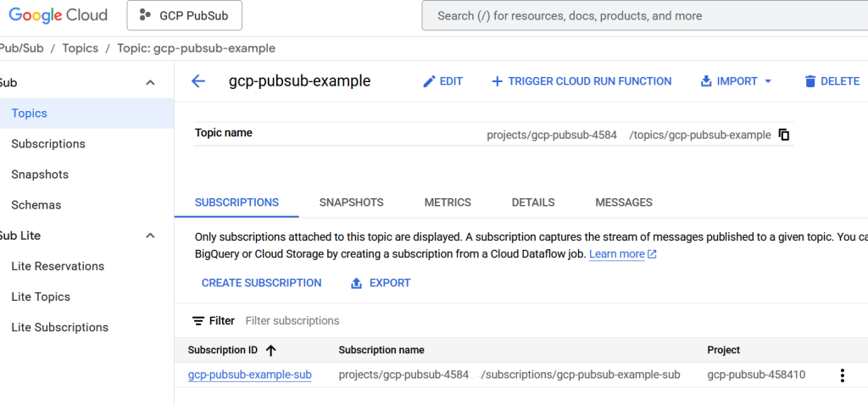Collapse the Pub/Sub sidebar section

151,83
